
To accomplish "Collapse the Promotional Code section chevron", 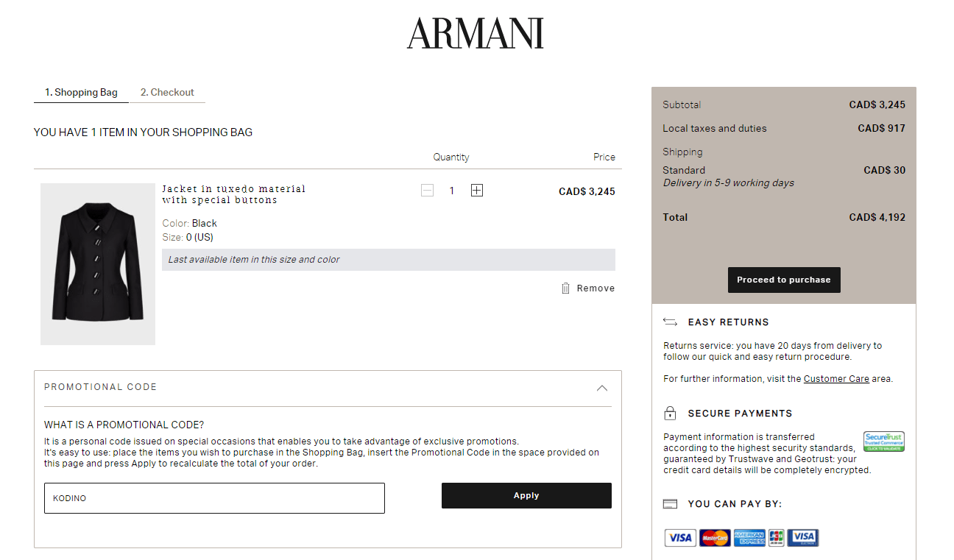I will point(602,388).
